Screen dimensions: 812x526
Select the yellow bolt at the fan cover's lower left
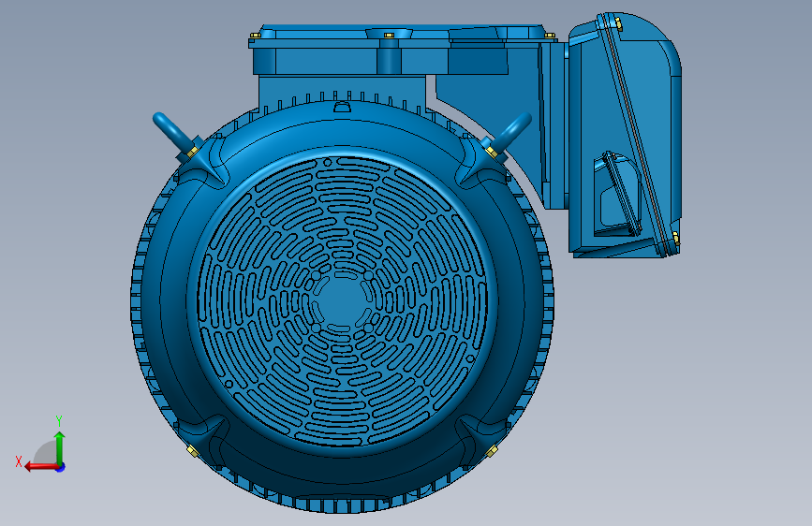(x=192, y=450)
